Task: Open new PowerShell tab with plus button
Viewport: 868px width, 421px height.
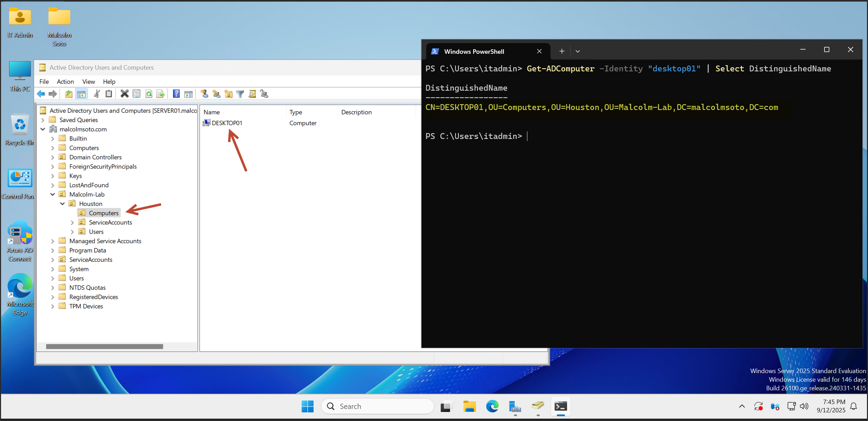Action: click(562, 51)
